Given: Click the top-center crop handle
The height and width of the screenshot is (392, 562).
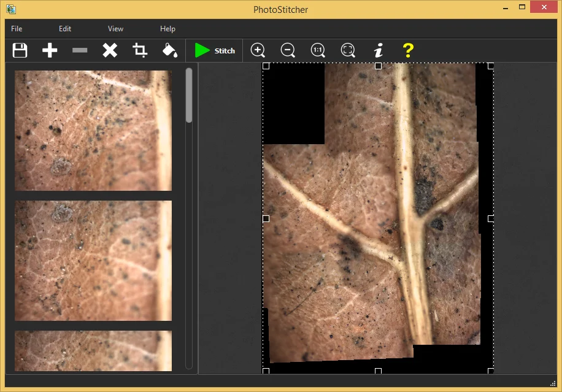Looking at the screenshot, I should point(378,66).
